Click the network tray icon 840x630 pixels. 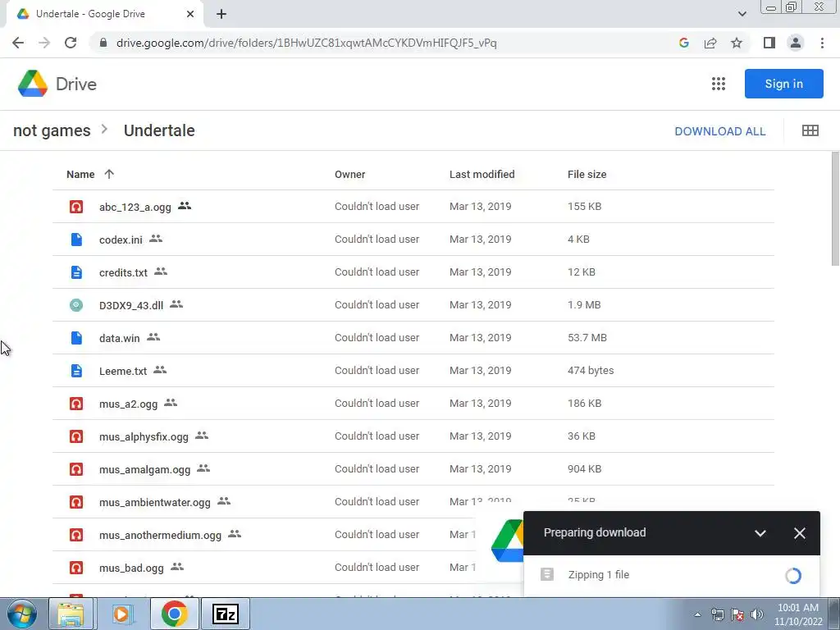717,614
